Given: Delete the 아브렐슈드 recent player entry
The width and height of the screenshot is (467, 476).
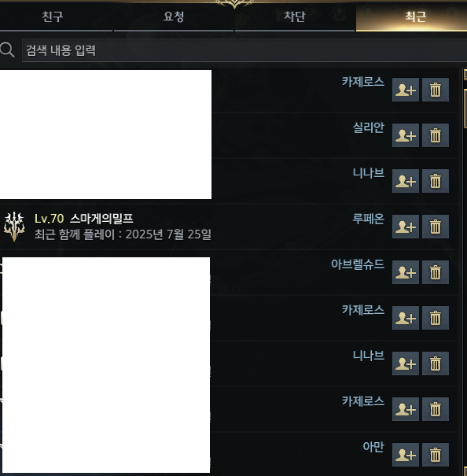Looking at the screenshot, I should click(435, 272).
